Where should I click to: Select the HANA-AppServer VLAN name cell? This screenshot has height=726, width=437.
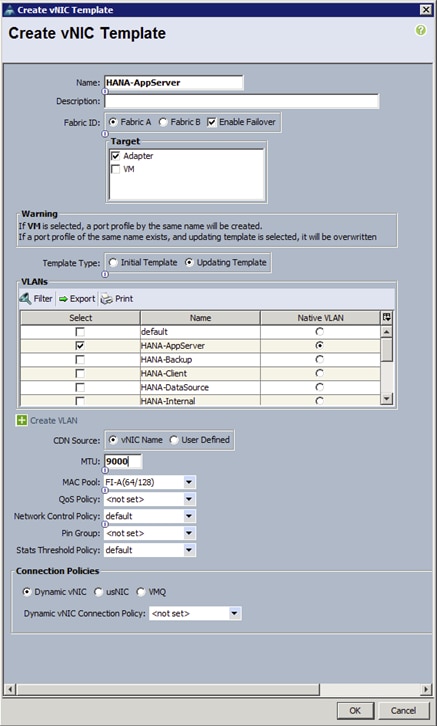200,345
